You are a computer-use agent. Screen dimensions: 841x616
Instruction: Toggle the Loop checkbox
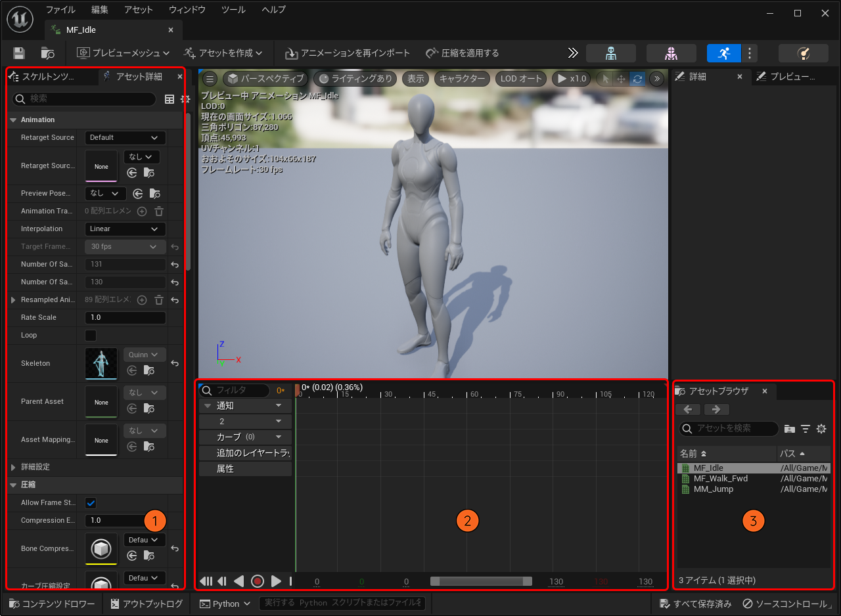[x=91, y=336]
